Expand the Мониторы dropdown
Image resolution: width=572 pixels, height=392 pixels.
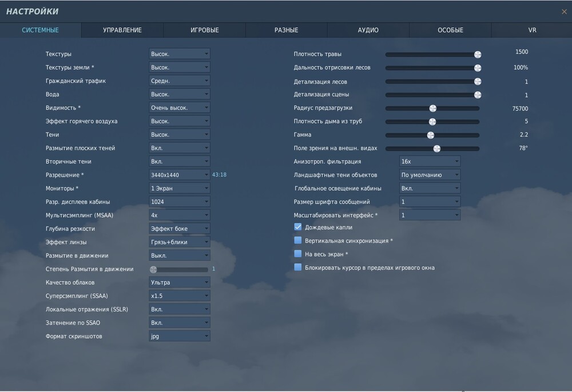point(180,189)
